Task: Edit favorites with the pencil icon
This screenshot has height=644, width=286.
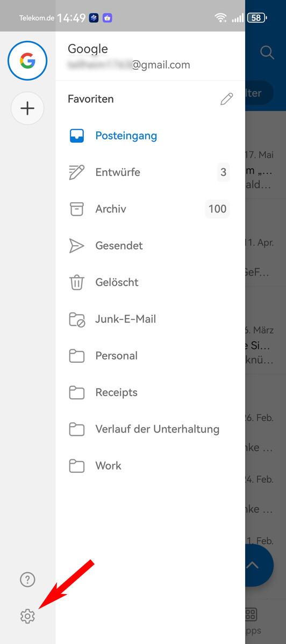Action: pos(227,99)
